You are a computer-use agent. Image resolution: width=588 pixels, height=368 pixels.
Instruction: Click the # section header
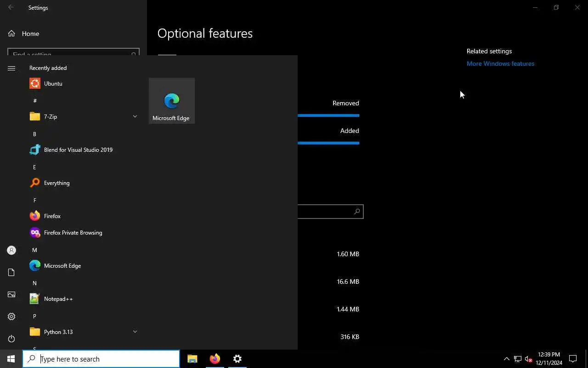pos(35,101)
